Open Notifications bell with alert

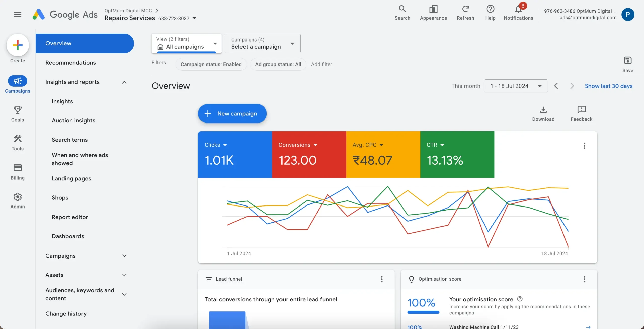click(518, 12)
